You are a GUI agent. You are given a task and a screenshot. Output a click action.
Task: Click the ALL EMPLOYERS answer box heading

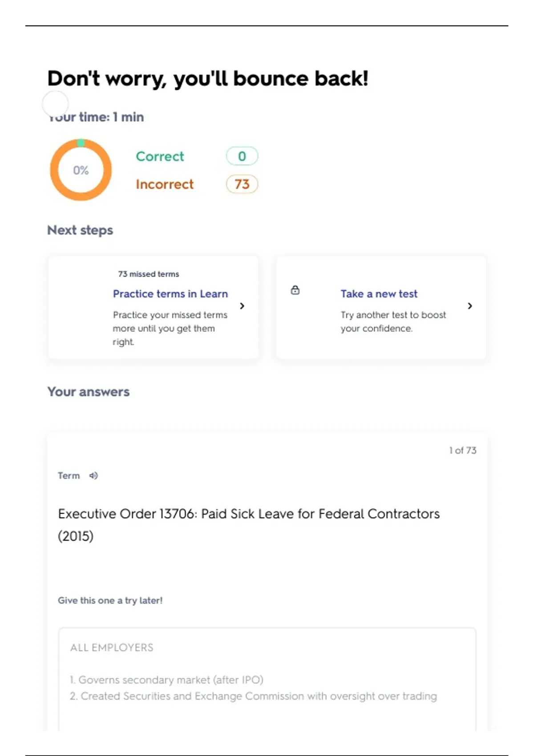[112, 647]
